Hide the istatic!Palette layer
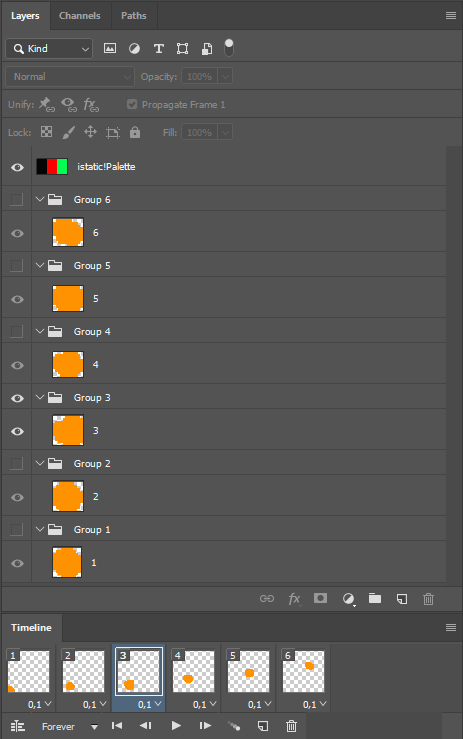 tap(17, 167)
